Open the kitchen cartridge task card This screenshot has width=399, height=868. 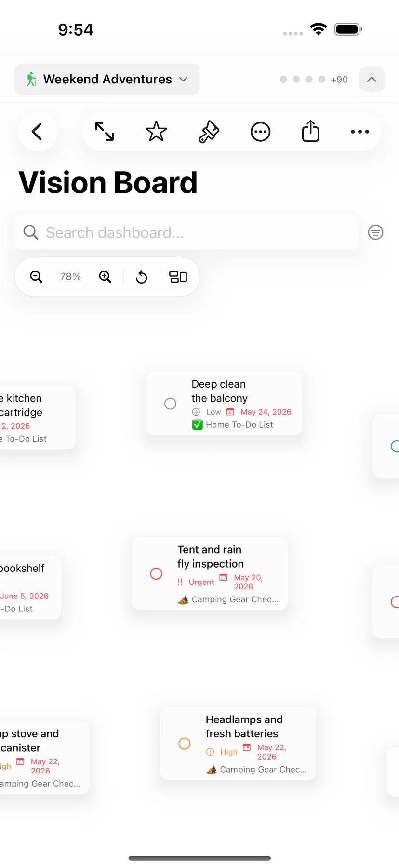pyautogui.click(x=38, y=418)
